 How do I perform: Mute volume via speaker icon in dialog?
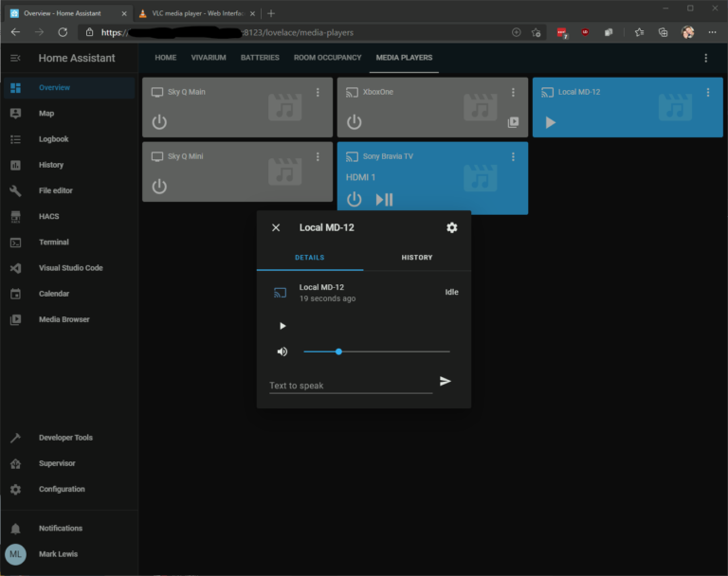coord(282,351)
